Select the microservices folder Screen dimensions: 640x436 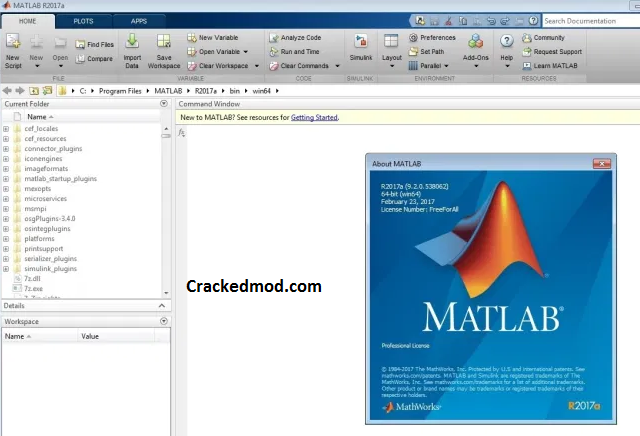click(45, 199)
